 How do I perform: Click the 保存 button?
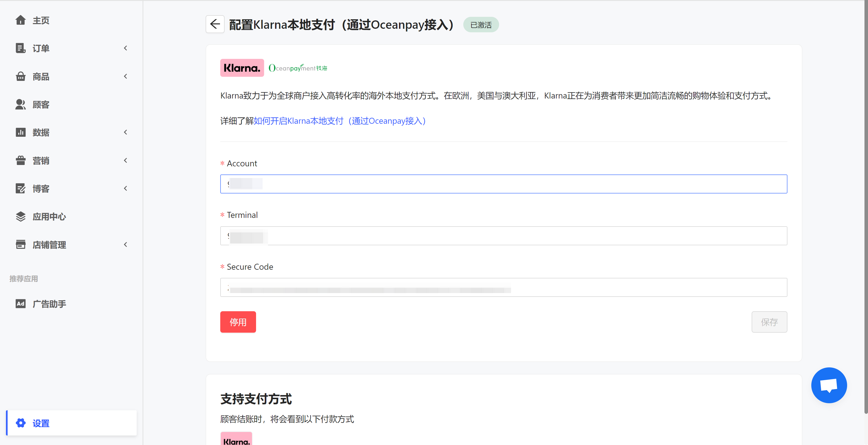tap(769, 322)
